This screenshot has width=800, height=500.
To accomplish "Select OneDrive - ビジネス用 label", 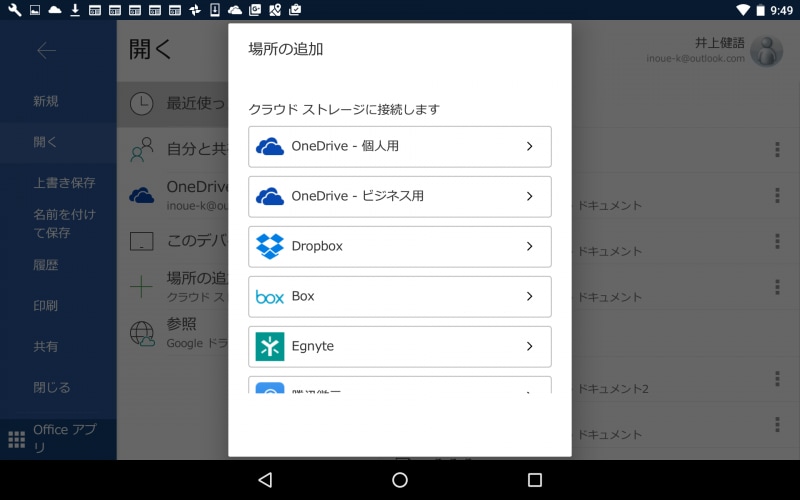I will (358, 196).
